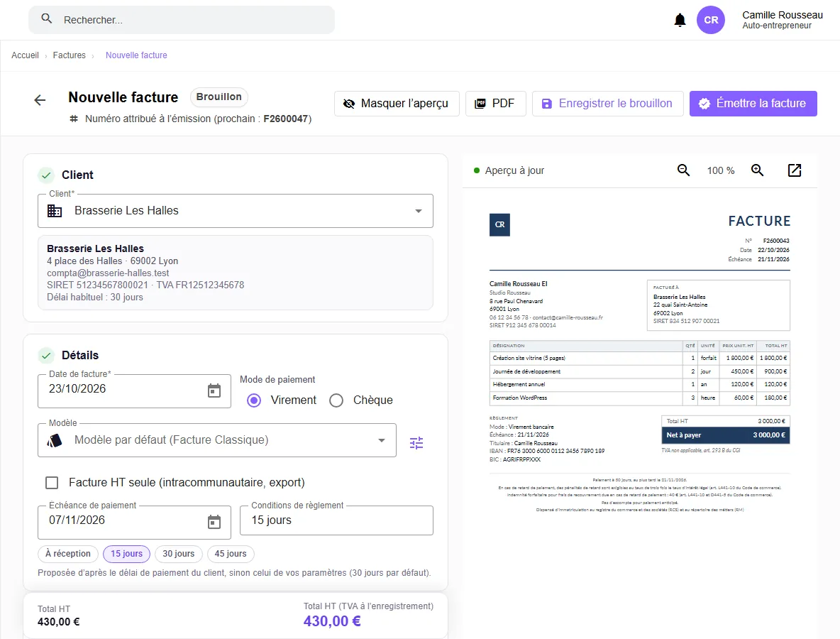Click Émettre la facture

[x=753, y=104]
